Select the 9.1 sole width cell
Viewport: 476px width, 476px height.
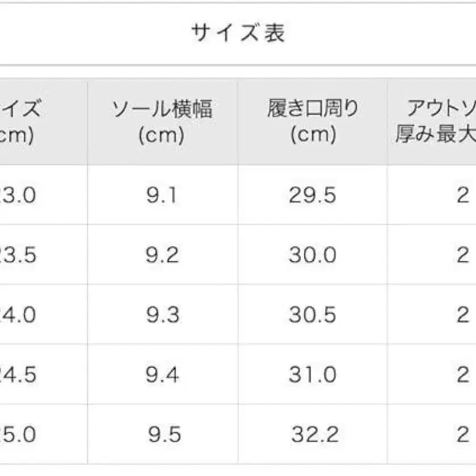(x=162, y=196)
